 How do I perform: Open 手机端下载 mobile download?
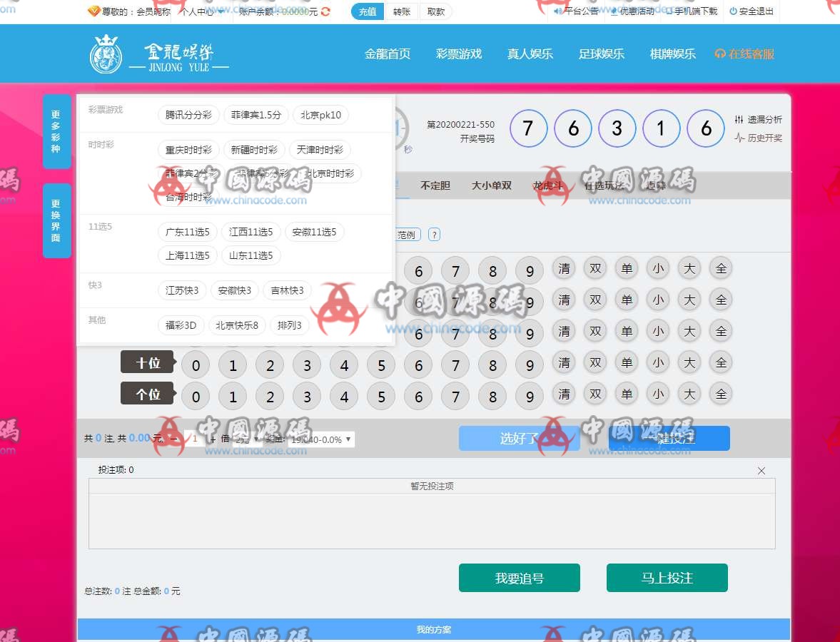(692, 11)
